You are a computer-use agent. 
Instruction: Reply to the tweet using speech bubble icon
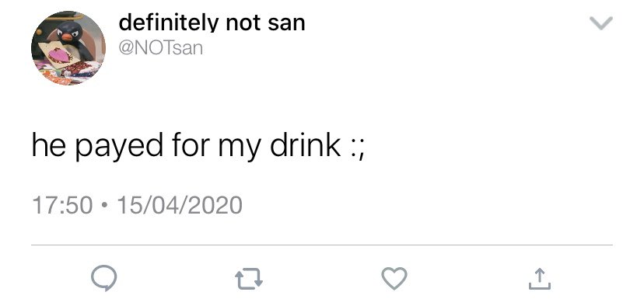coord(104,279)
